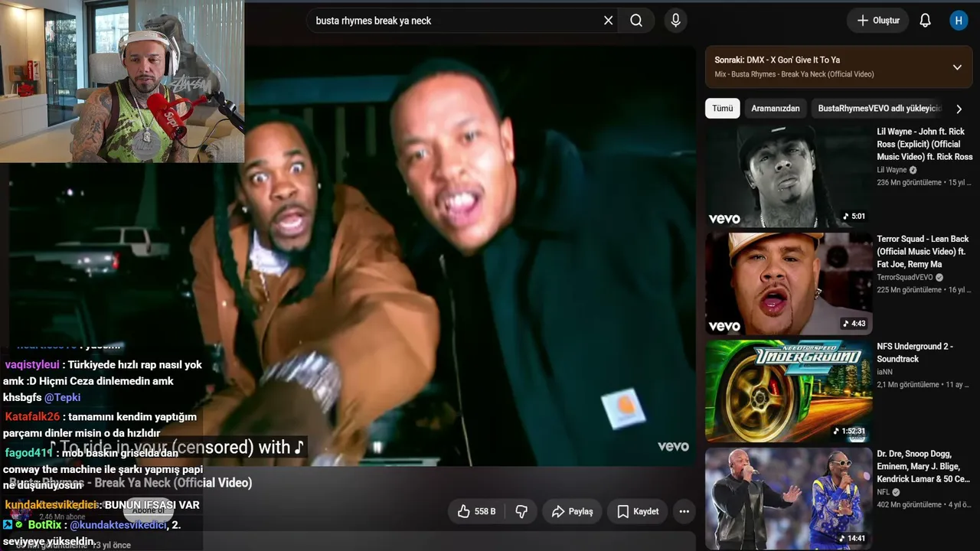Click the magnifier search icon

tap(636, 21)
